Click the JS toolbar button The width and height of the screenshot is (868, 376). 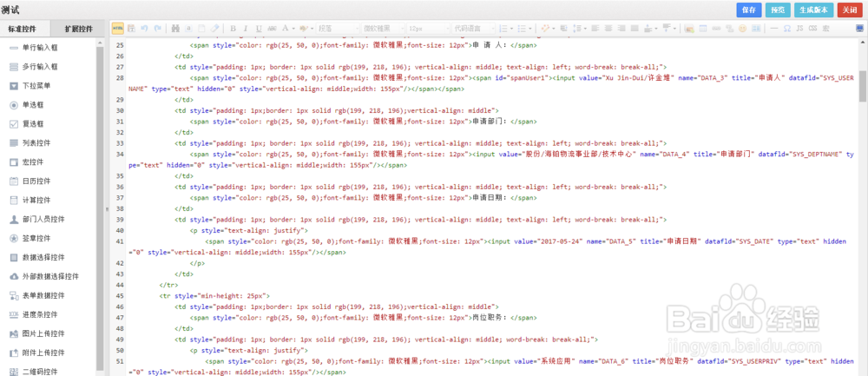point(800,29)
